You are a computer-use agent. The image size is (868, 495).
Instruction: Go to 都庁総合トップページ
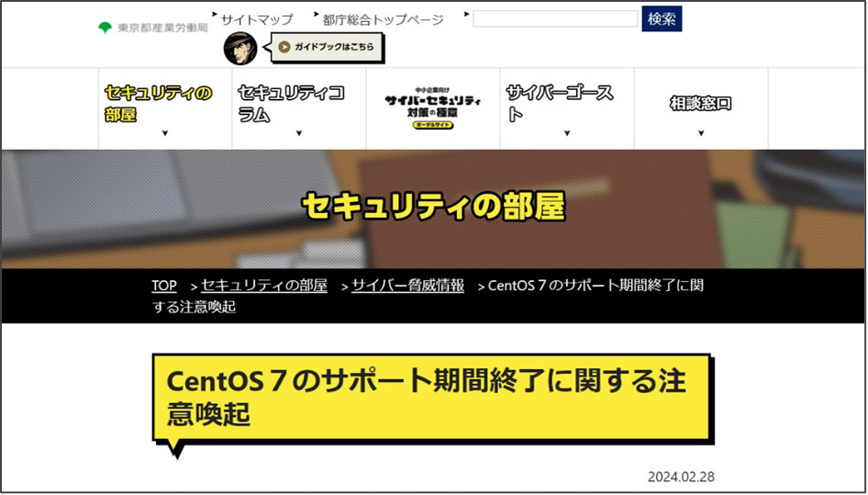(383, 19)
